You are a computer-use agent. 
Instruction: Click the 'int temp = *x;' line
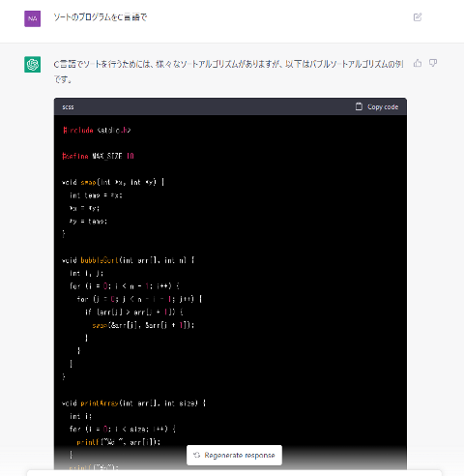pos(96,195)
